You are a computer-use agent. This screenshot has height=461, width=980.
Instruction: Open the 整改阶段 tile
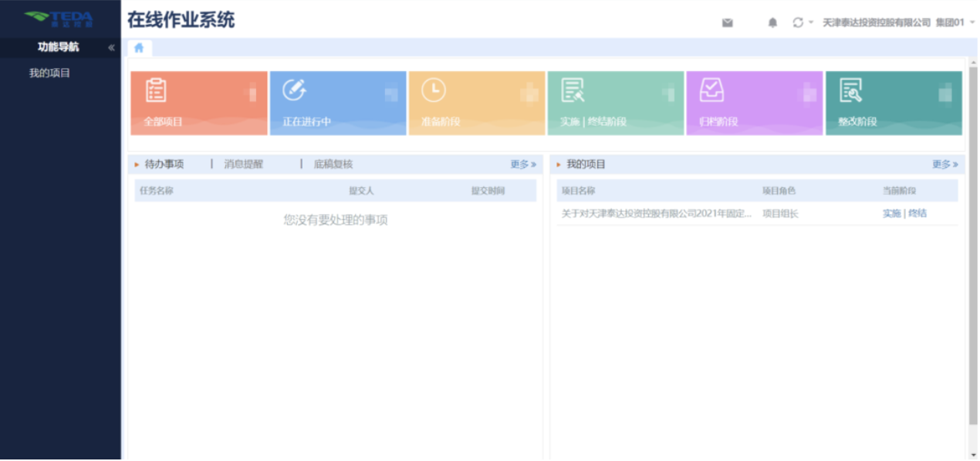point(894,103)
